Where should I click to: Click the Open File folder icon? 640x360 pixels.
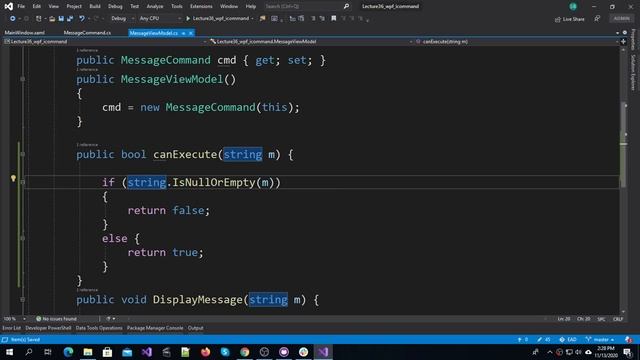click(52, 19)
